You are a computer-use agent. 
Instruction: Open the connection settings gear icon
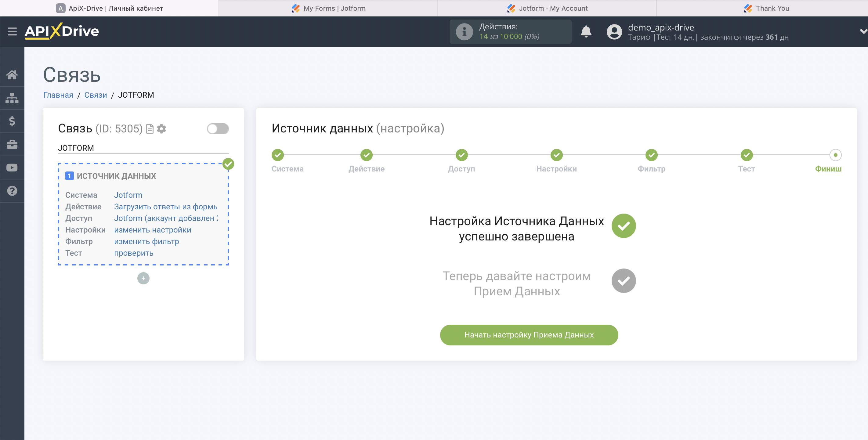[162, 129]
